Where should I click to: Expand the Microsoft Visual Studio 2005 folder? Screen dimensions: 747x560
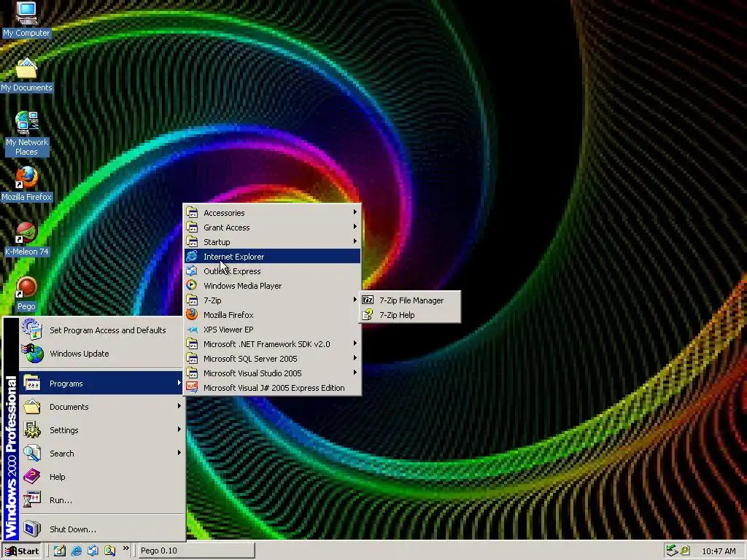tap(272, 373)
